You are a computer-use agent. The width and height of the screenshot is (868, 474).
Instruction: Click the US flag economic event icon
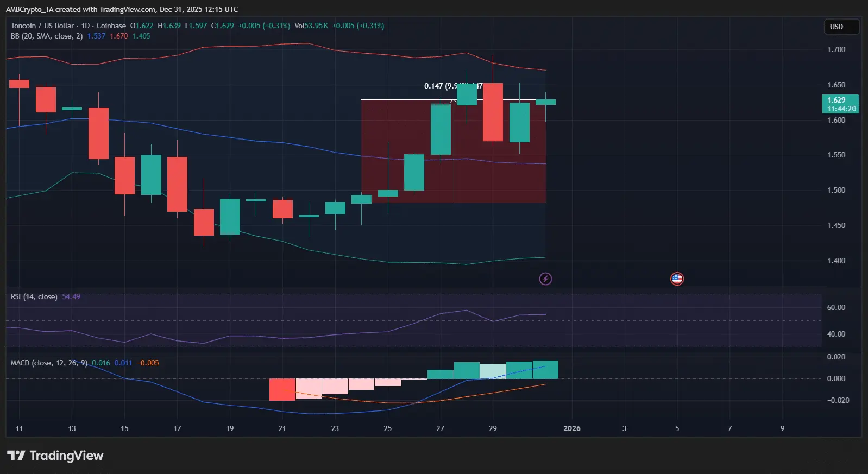[677, 279]
